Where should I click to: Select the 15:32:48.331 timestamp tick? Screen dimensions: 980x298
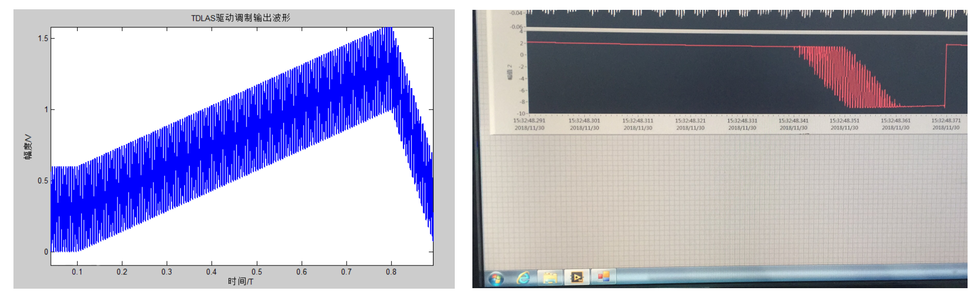point(742,121)
